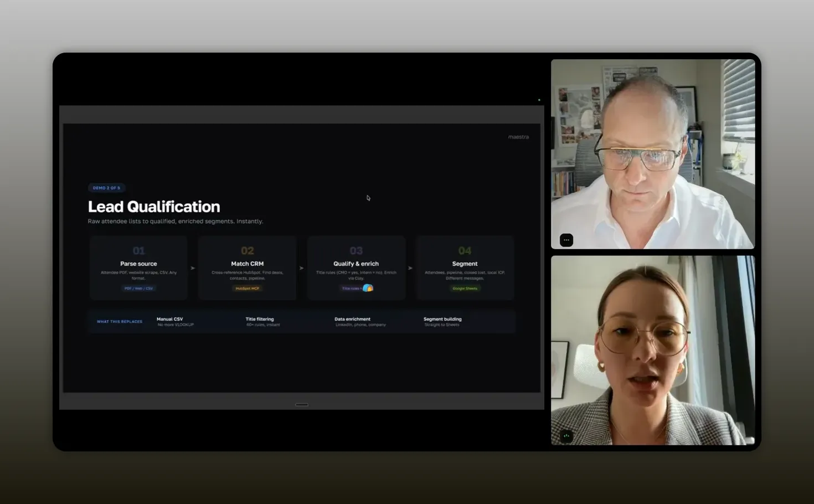Click the '60+ rules, instant' text
This screenshot has height=504, width=814.
click(x=263, y=325)
